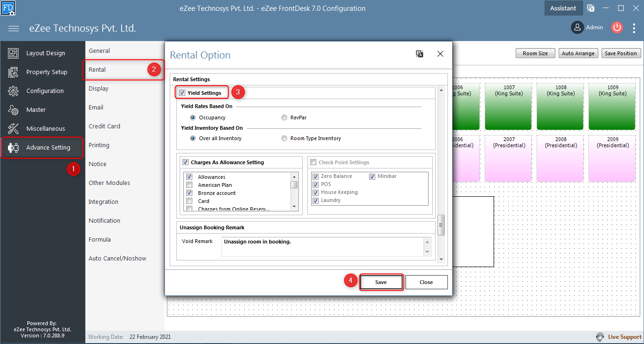The height and width of the screenshot is (344, 644).
Task: Click the red power logout icon
Action: (x=617, y=27)
